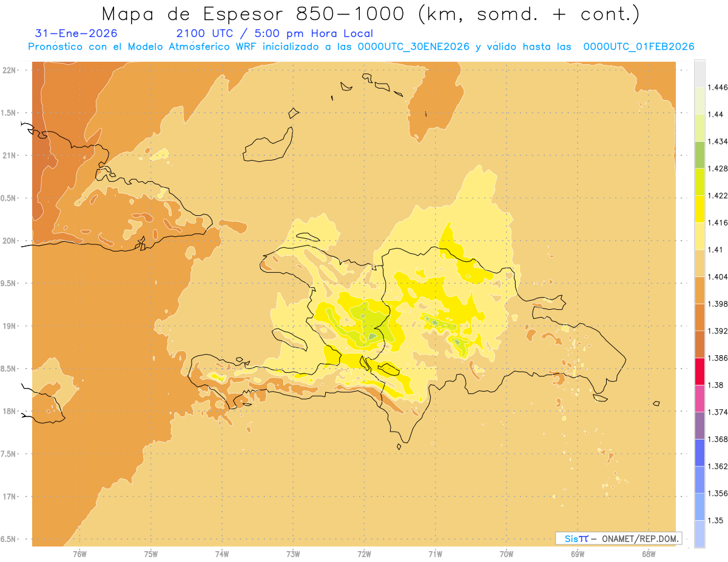Click the 1.368 colorbar value

coord(718,440)
